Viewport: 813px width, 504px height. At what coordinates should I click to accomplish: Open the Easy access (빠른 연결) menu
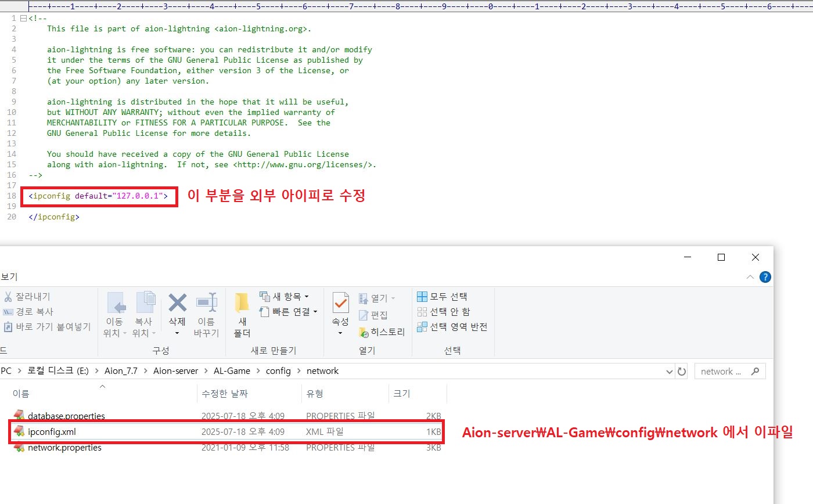point(289,312)
